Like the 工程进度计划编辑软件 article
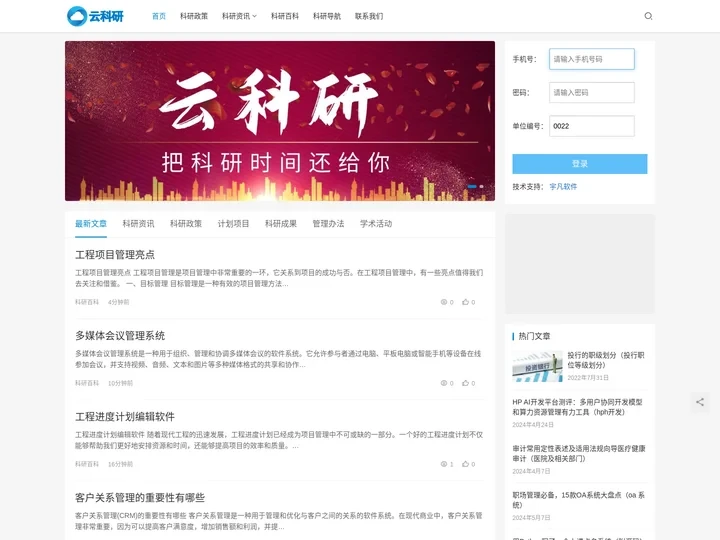Viewport: 720px width, 540px height. (465, 464)
